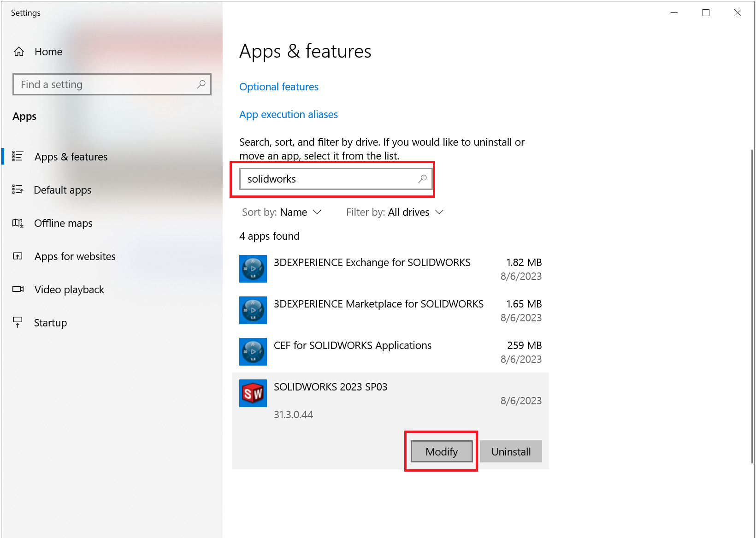Click the solidworks app search field
This screenshot has height=538, width=756.
(336, 179)
